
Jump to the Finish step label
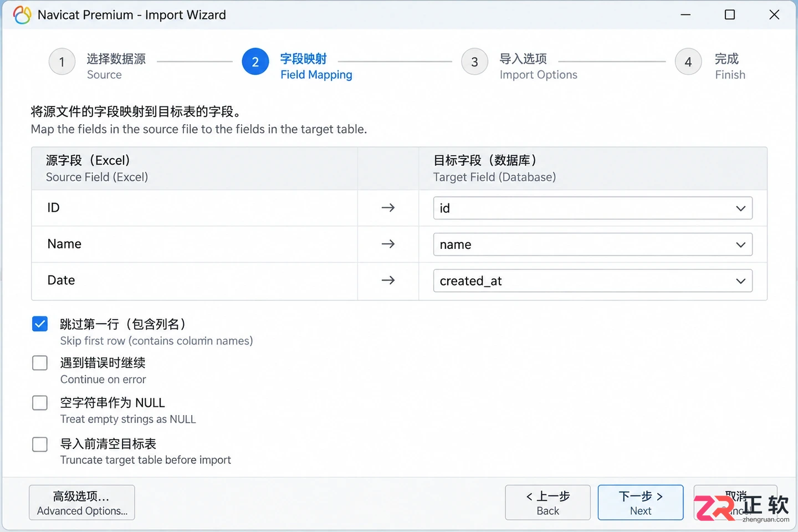coord(730,66)
